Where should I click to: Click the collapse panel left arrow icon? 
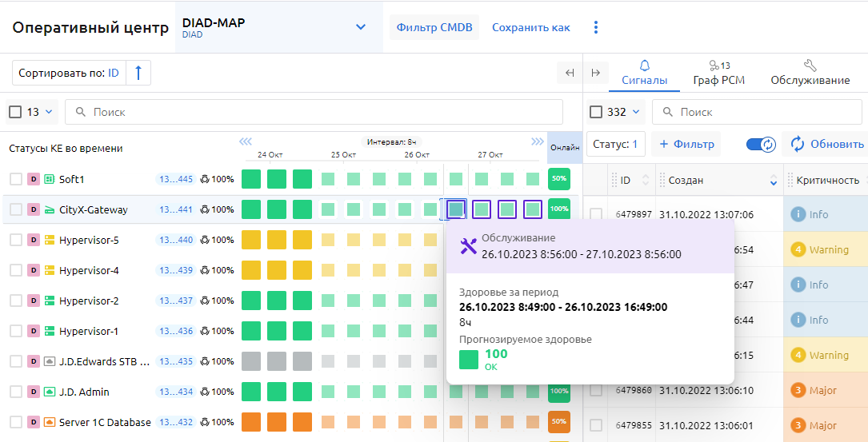570,73
